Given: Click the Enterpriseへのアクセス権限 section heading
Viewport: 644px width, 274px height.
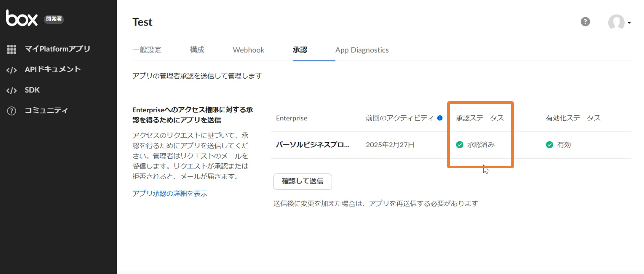Looking at the screenshot, I should (192, 115).
